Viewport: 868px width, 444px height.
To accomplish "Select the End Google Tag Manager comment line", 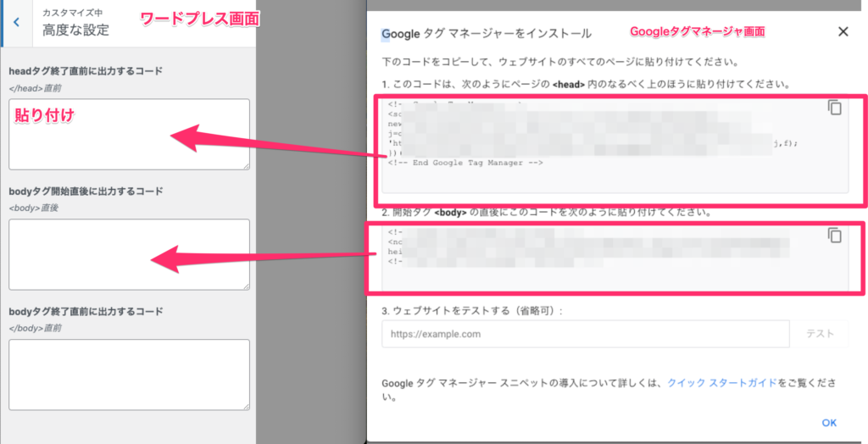I will 465,163.
